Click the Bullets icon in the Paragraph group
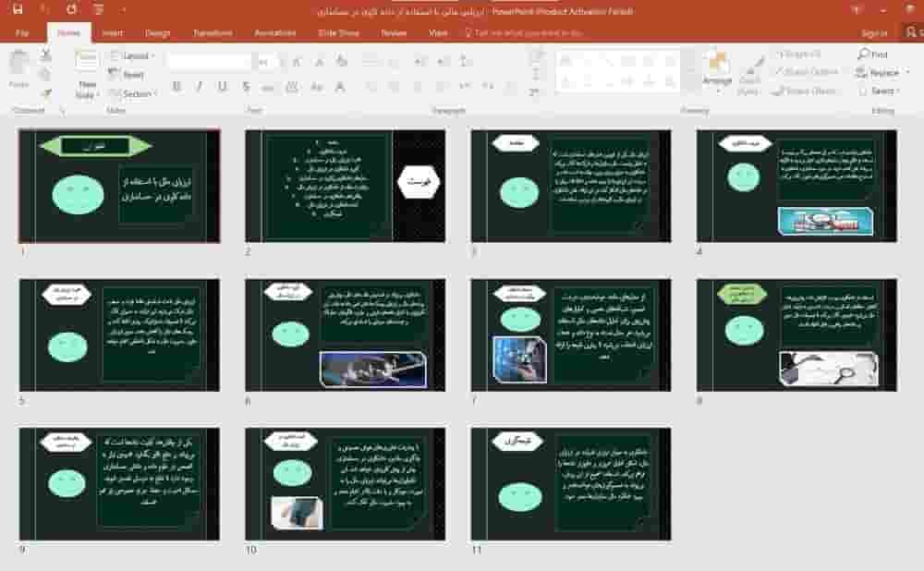 tap(371, 61)
